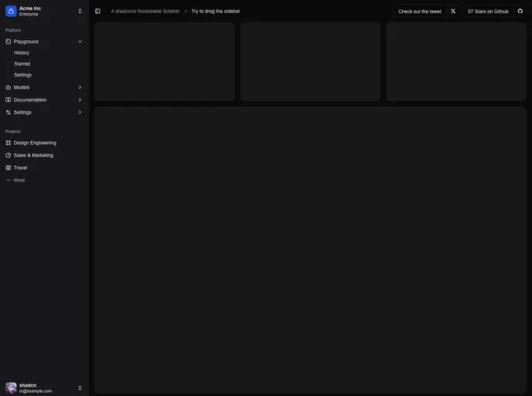Toggle the sidebar panel icon
The width and height of the screenshot is (532, 396).
tap(97, 11)
